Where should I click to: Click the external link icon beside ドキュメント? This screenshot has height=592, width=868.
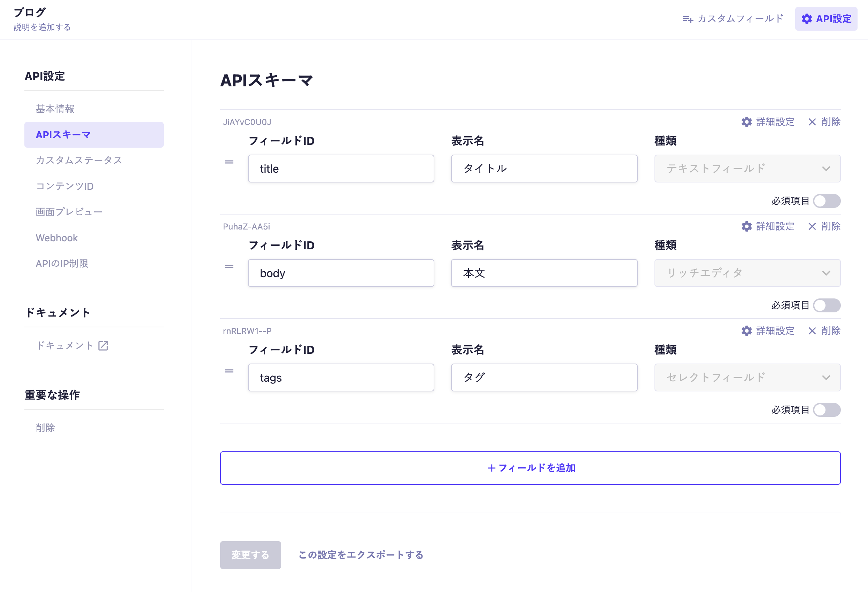tap(103, 346)
